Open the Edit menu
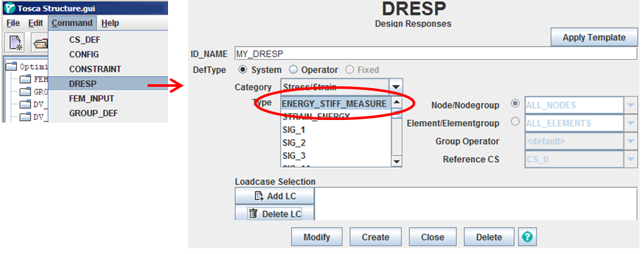644x254 pixels. click(36, 23)
